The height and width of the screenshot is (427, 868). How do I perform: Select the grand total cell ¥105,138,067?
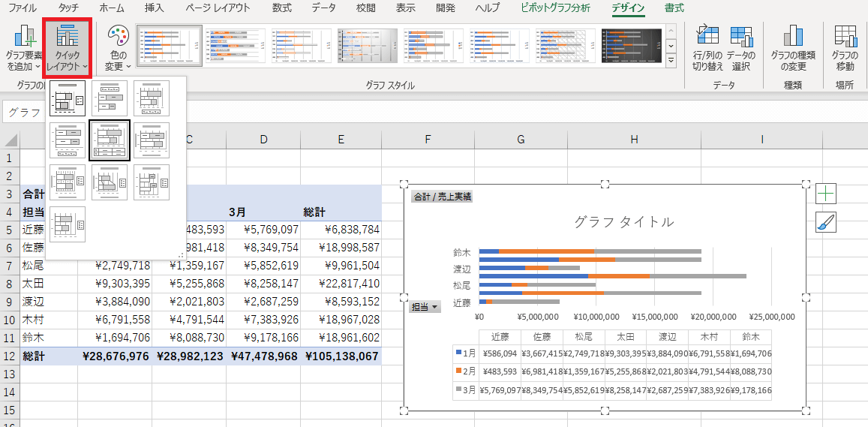(342, 356)
